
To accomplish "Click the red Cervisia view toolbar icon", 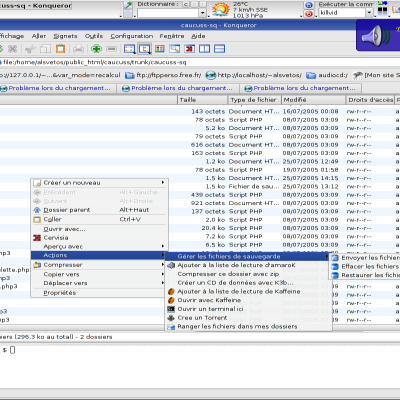I will (x=190, y=49).
